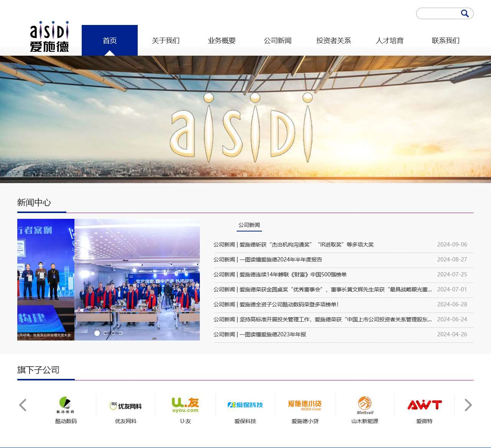
Task: Click the 酷动数码 text label
Action: pos(66,421)
